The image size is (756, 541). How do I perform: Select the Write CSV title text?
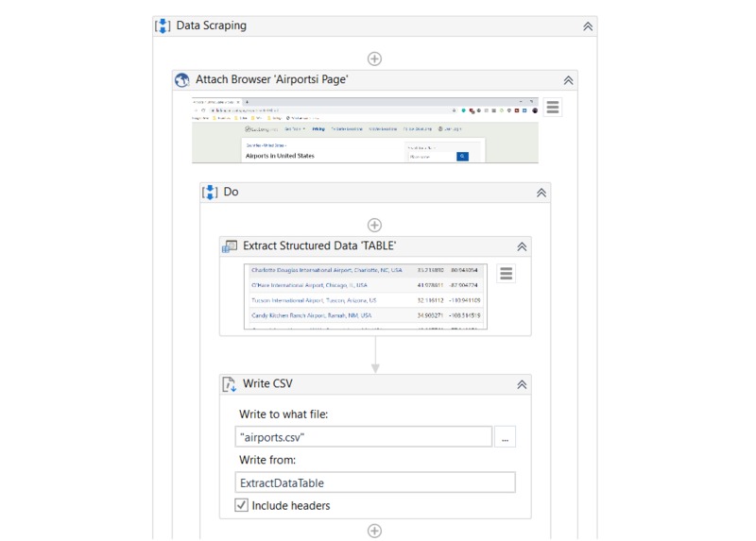[x=267, y=383]
